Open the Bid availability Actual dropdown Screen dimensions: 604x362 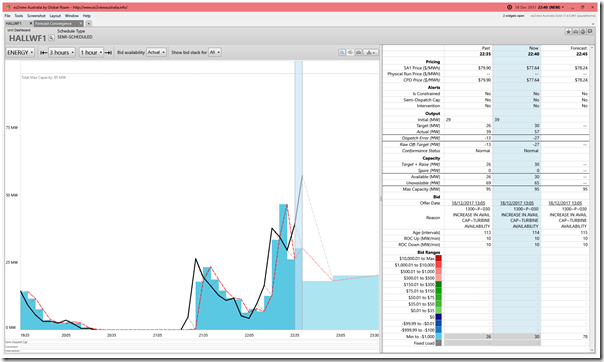click(x=156, y=52)
